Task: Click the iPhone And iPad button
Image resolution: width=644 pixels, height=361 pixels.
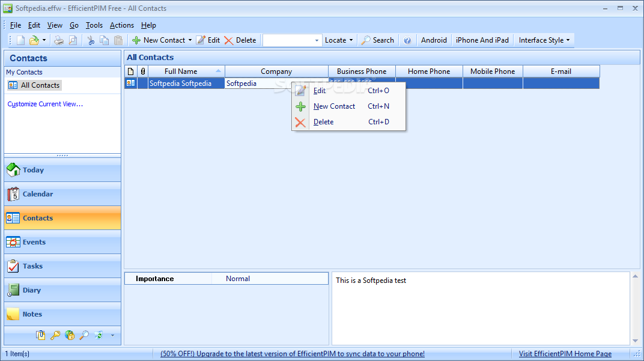Action: coord(482,40)
